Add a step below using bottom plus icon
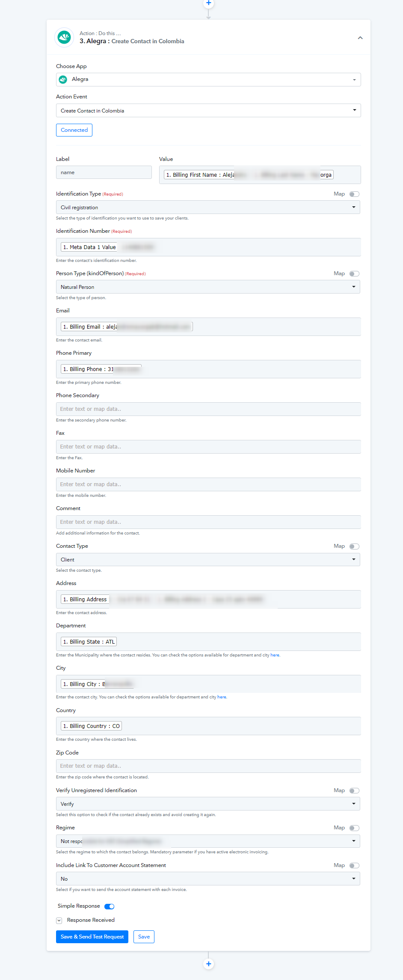Viewport: 403px width, 980px height. click(x=208, y=964)
